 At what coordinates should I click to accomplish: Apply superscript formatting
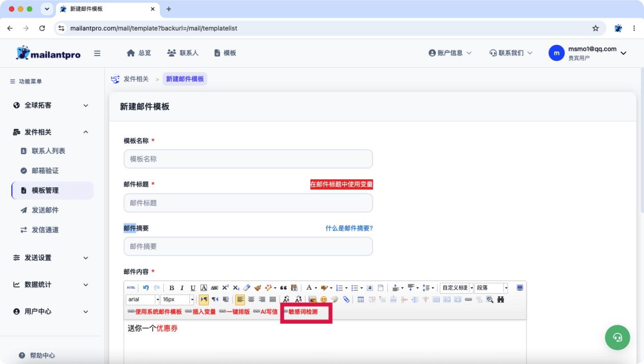click(225, 288)
